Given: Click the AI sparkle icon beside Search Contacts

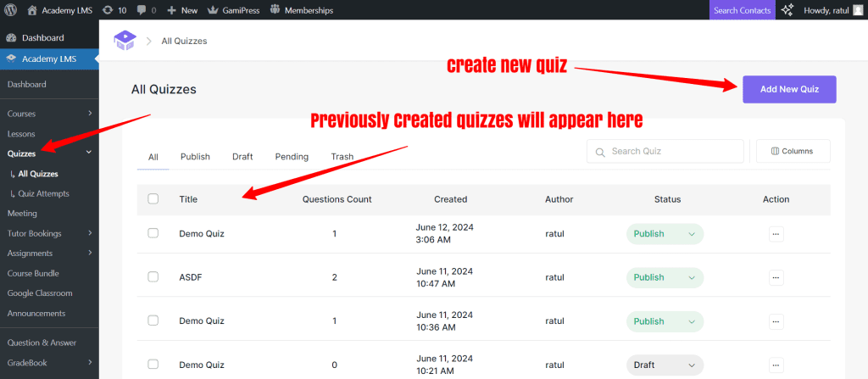Looking at the screenshot, I should [x=787, y=10].
